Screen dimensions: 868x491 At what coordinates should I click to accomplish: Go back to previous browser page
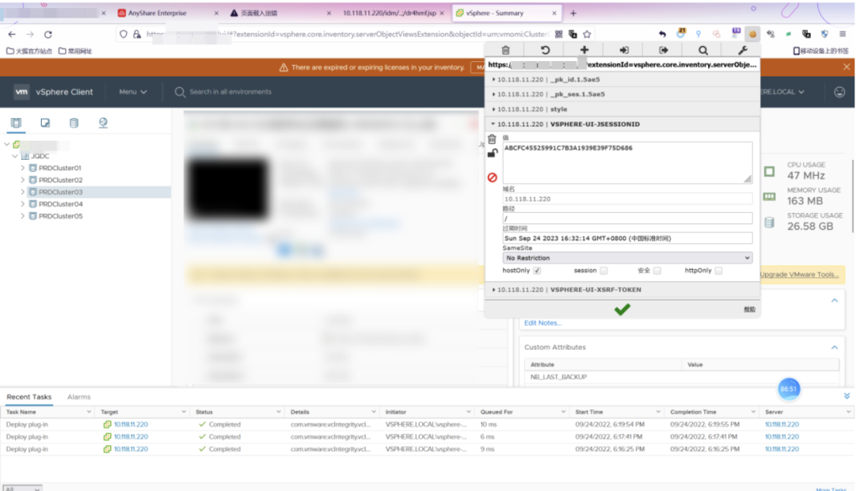click(x=12, y=35)
